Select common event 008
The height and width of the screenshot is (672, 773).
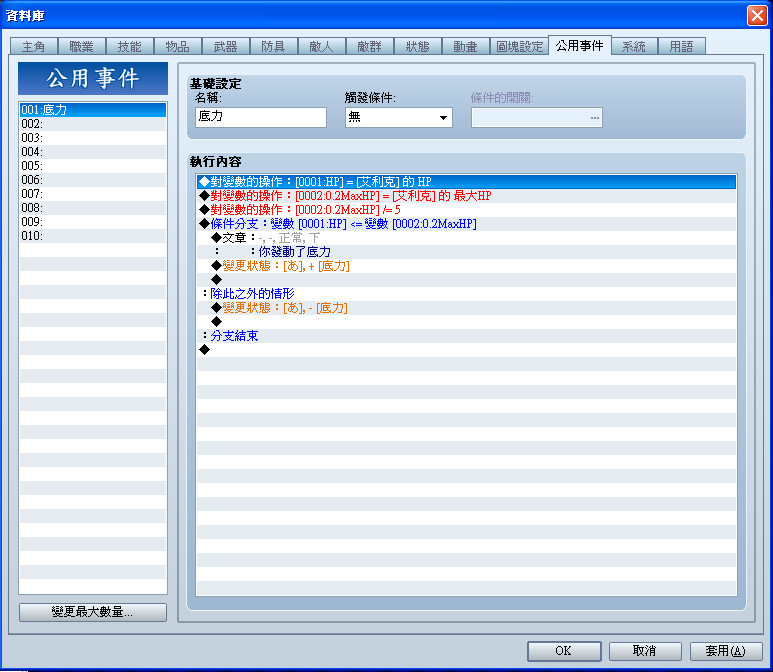pos(93,208)
